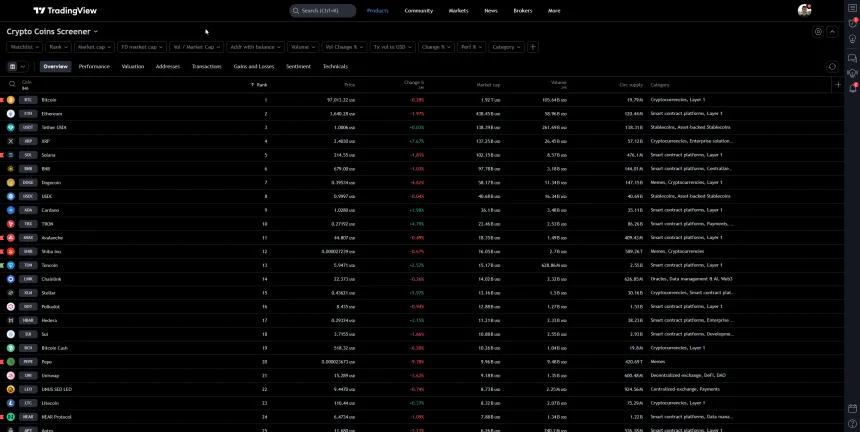Open the calendar icon in right sidebar

852,409
